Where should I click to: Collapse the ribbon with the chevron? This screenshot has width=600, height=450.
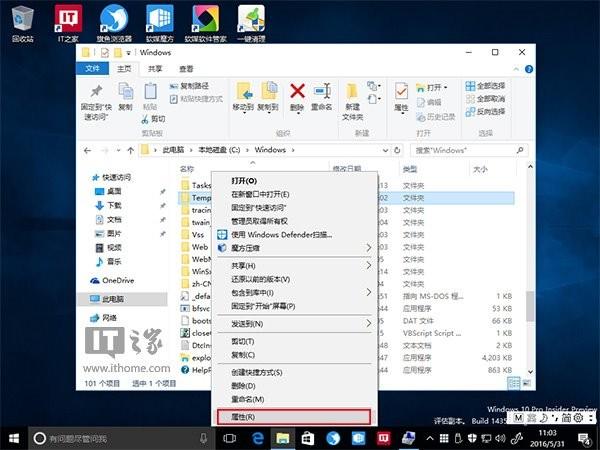[x=516, y=69]
